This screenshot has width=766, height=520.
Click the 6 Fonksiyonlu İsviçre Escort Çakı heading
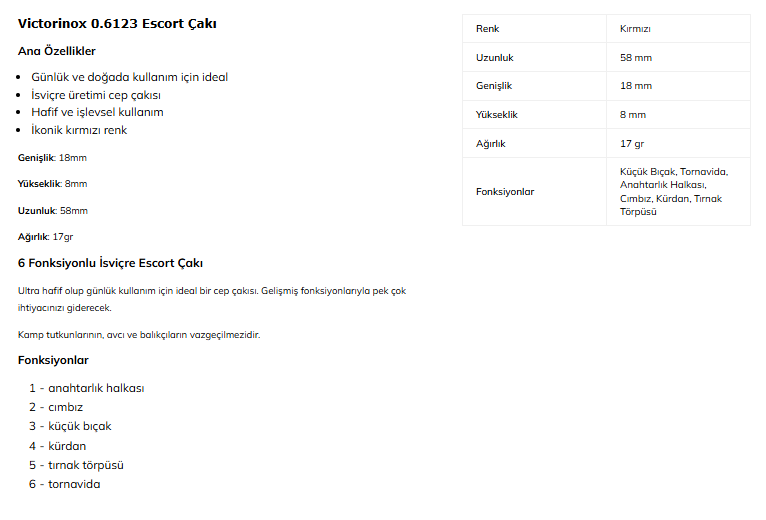(x=110, y=263)
